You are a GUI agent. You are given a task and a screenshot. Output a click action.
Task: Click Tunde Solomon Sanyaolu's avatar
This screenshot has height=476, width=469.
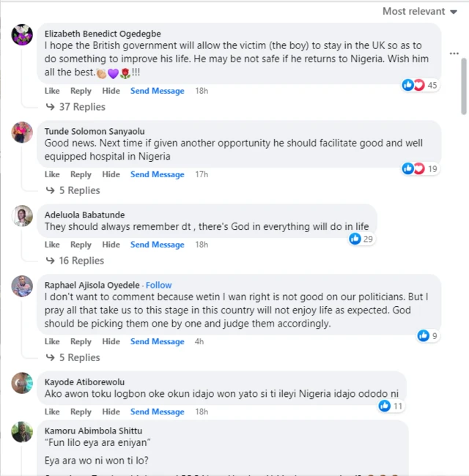click(22, 133)
